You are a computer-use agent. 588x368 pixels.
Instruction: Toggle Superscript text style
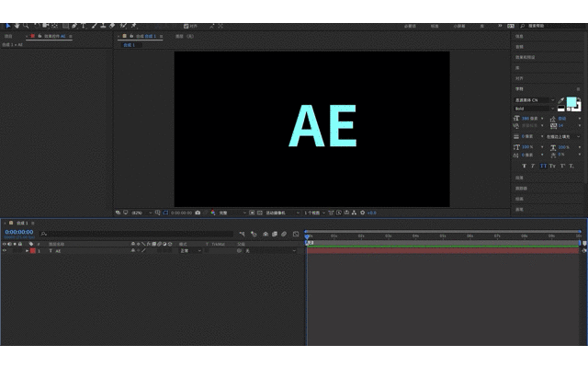click(562, 166)
